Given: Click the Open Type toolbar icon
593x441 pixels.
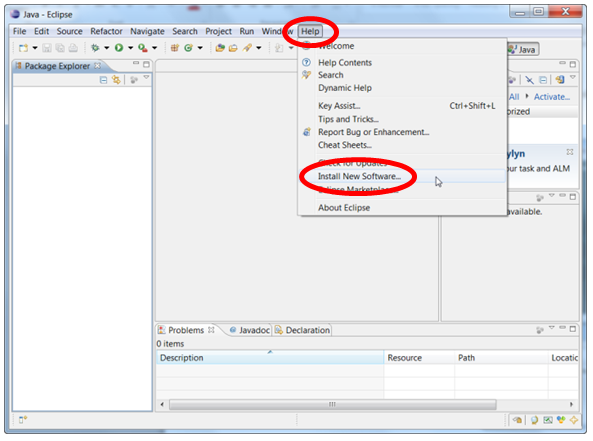Looking at the screenshot, I should 220,48.
